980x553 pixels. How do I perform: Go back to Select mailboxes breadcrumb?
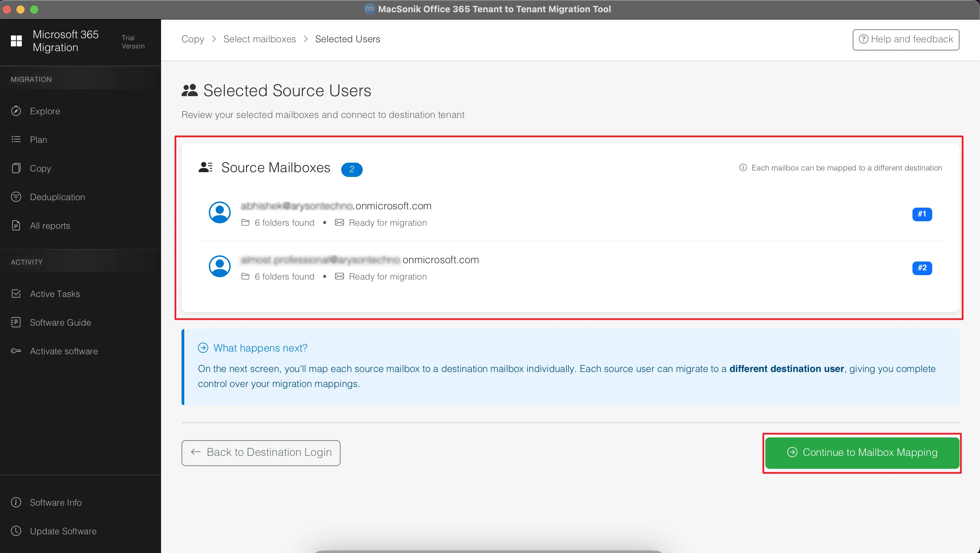(259, 39)
